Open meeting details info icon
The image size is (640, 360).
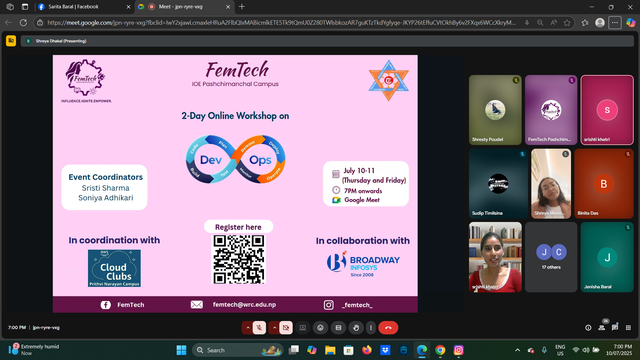(x=588, y=328)
